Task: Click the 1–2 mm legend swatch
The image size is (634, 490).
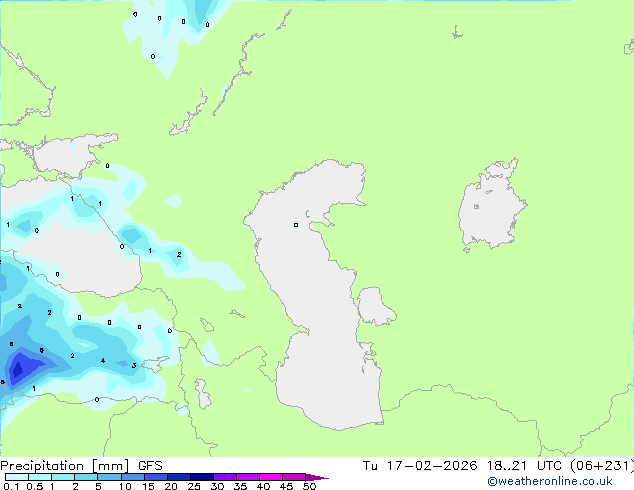Action: [63, 477]
